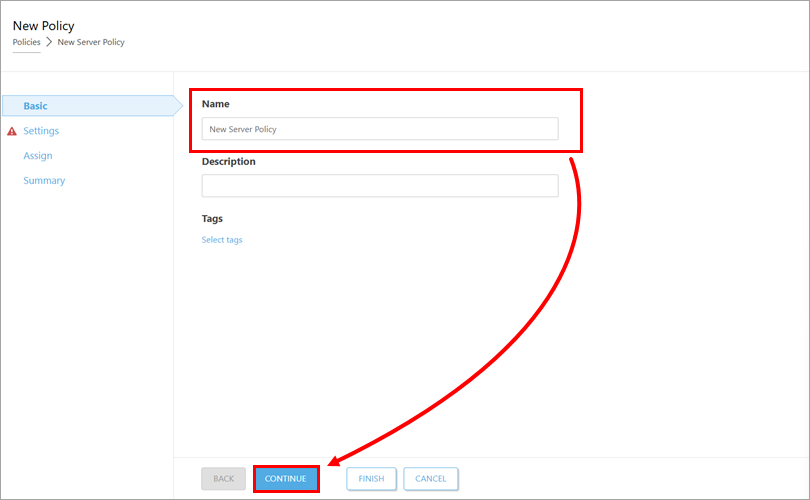Viewport: 810px width, 500px height.
Task: Switch to the Settings section
Action: coord(41,131)
